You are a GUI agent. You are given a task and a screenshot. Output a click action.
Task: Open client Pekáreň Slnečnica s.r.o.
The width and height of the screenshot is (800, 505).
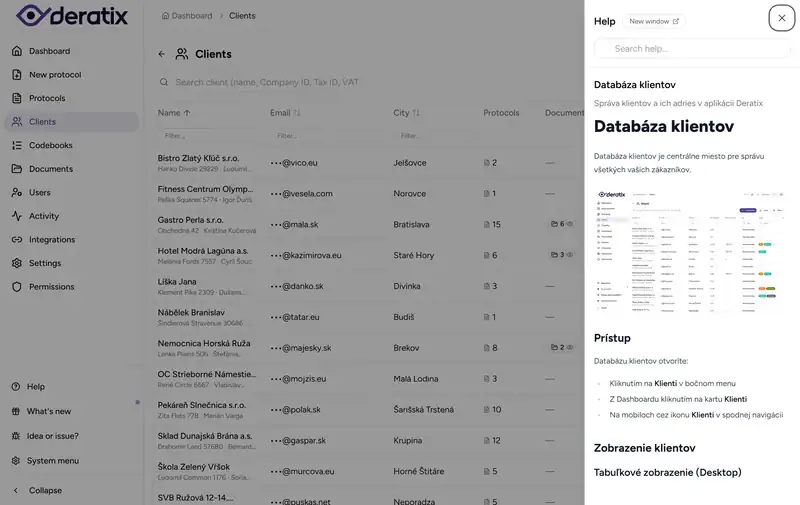(202, 405)
